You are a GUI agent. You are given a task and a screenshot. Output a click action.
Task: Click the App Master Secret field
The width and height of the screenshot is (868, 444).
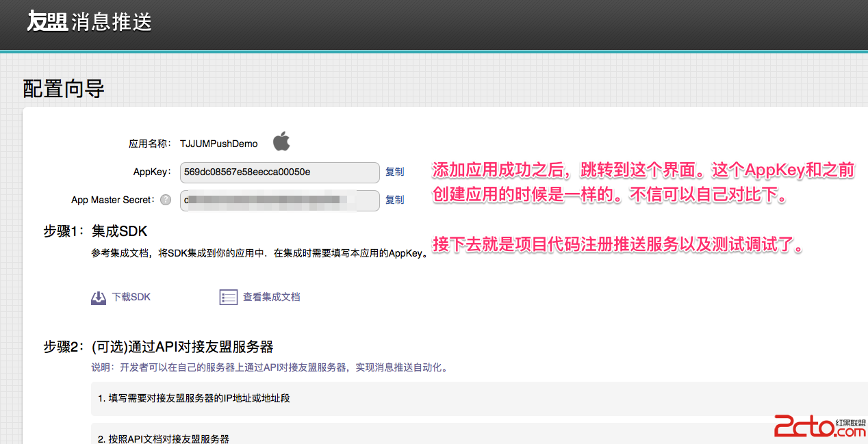click(x=279, y=200)
